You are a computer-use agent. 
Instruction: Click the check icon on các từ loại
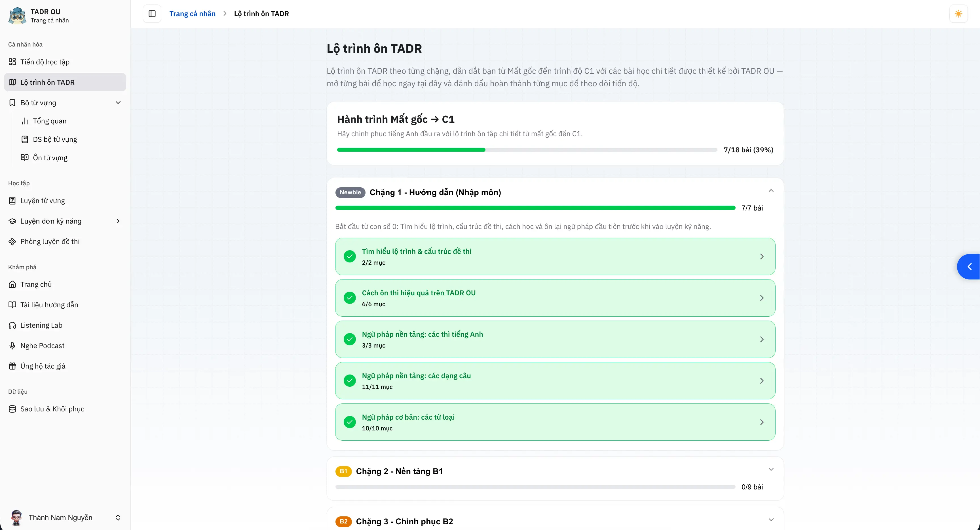350,422
